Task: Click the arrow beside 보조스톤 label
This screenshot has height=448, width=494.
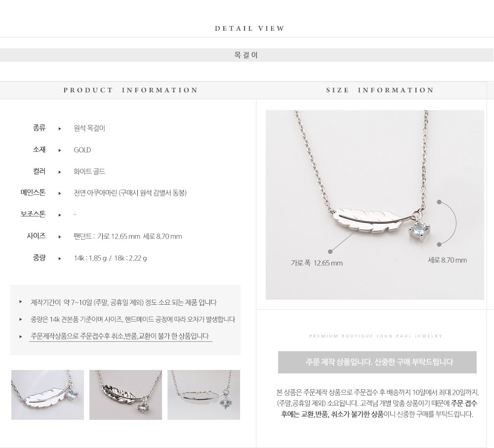Action: click(x=60, y=215)
